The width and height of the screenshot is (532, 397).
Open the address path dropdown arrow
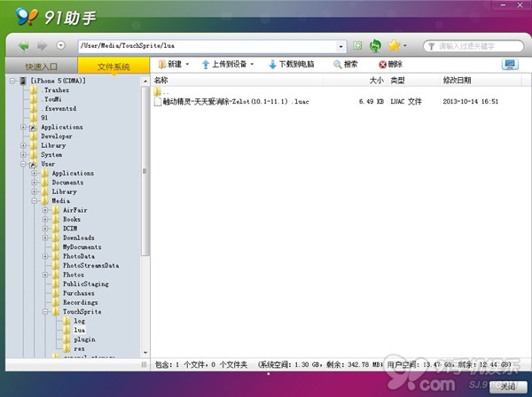click(338, 45)
